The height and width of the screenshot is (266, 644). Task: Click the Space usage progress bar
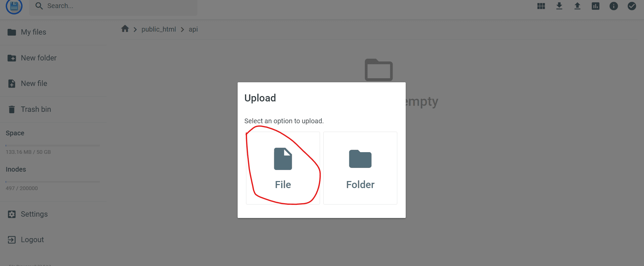pos(53,145)
